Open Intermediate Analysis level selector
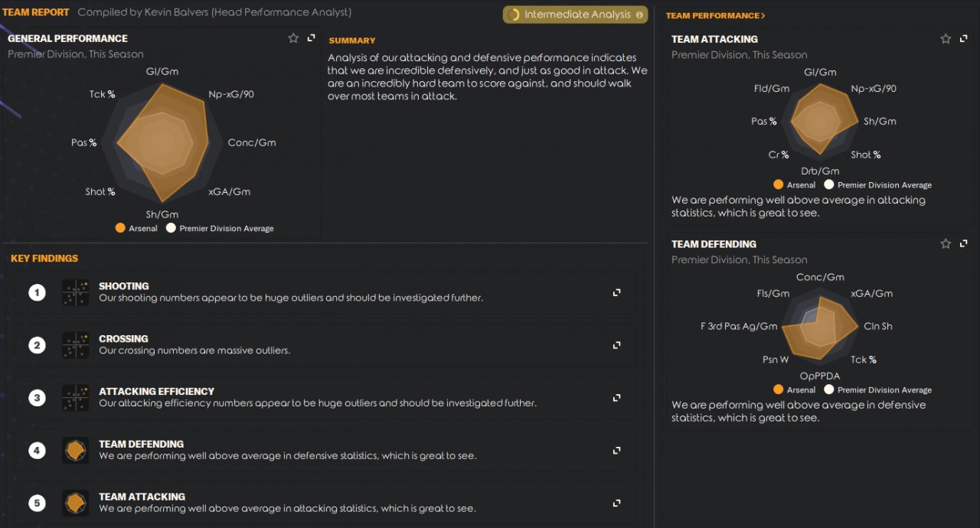Image resolution: width=980 pixels, height=528 pixels. (575, 15)
